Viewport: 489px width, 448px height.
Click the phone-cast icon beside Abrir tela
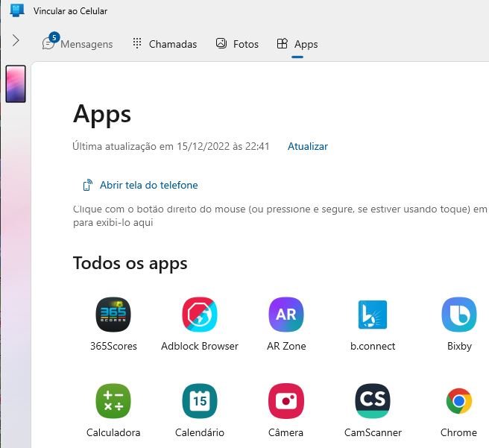[x=88, y=185]
